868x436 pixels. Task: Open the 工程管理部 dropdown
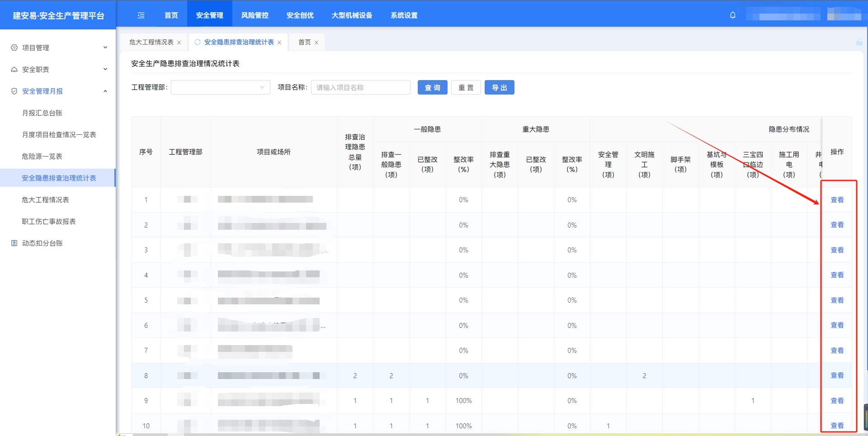220,87
